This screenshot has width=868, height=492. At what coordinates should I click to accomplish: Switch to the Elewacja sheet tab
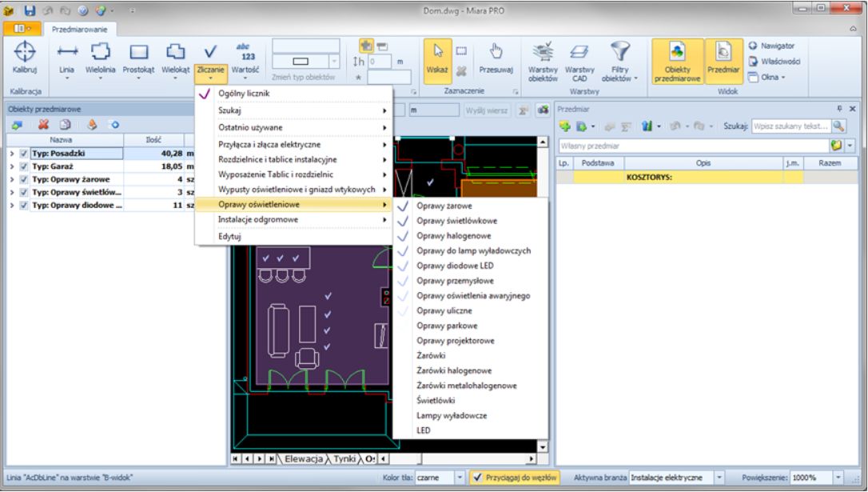coord(304,458)
